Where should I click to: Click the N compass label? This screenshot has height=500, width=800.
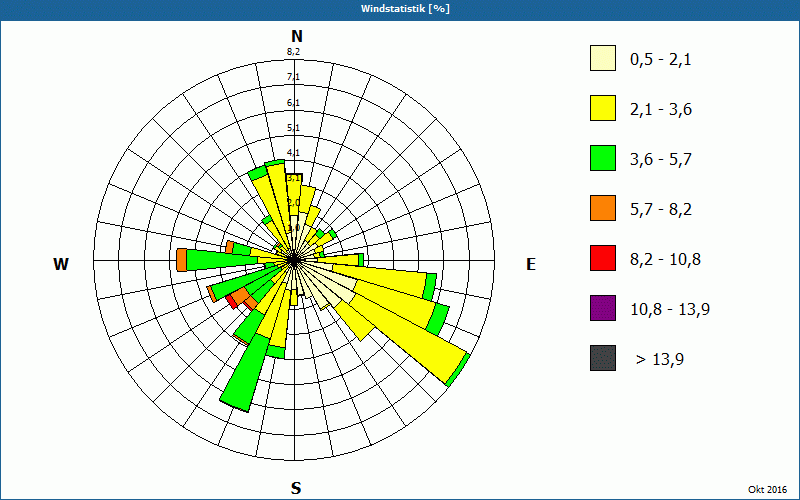[x=297, y=36]
